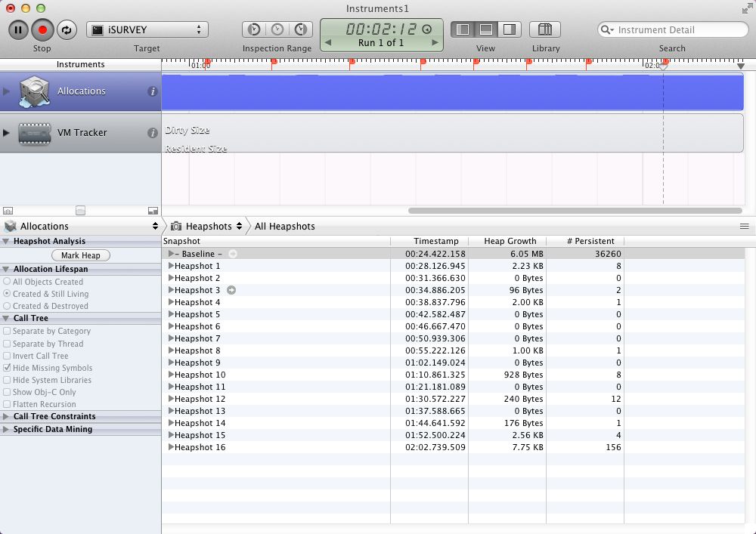Viewport: 756px width, 534px height.
Task: Open the iSURVEY target dropdown
Action: click(x=147, y=30)
